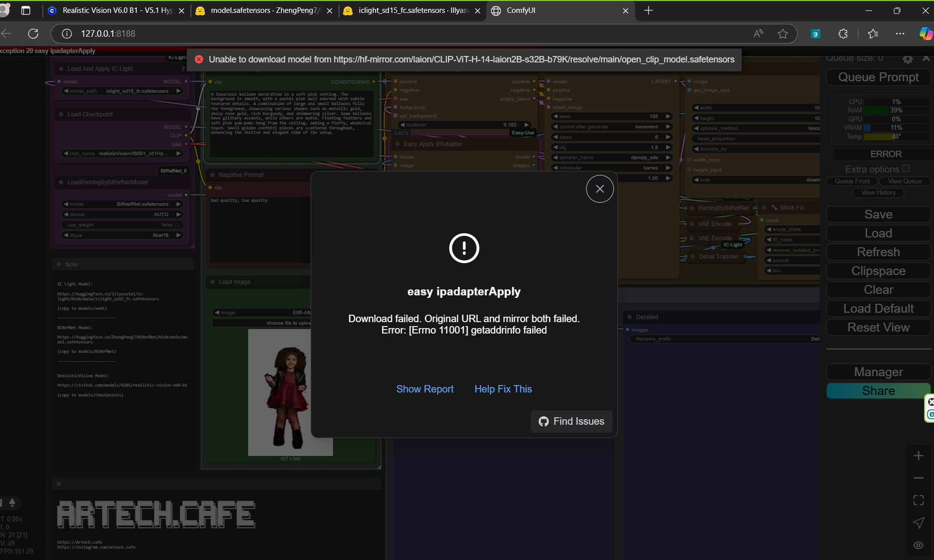934x560 pixels.
Task: Click the Show Report link
Action: [425, 389]
